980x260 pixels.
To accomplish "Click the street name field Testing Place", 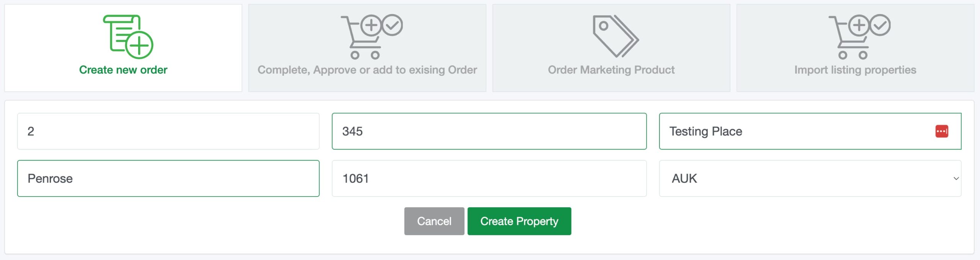I will point(810,131).
